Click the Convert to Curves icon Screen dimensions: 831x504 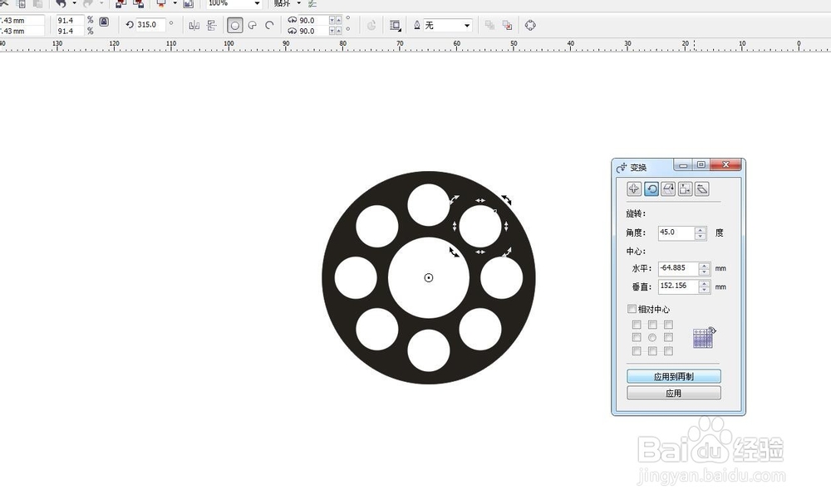pos(530,25)
